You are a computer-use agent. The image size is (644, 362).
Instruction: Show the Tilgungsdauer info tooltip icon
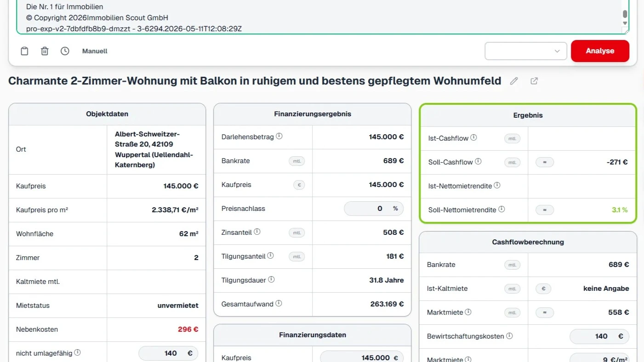click(271, 279)
